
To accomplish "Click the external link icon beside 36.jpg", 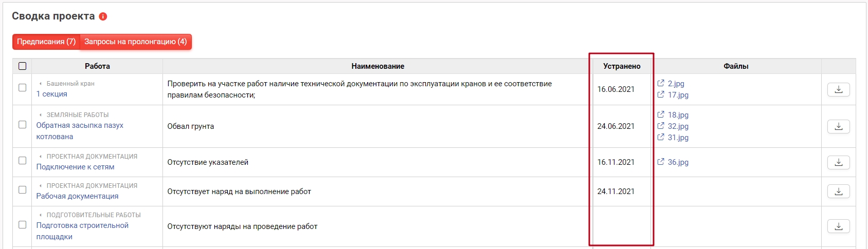I will (661, 162).
